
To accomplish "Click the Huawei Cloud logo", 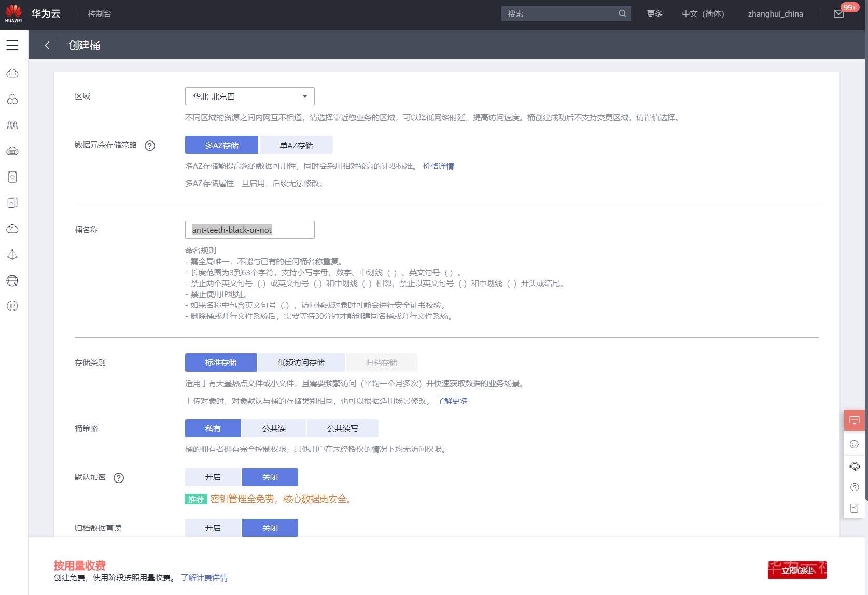I will pos(13,13).
